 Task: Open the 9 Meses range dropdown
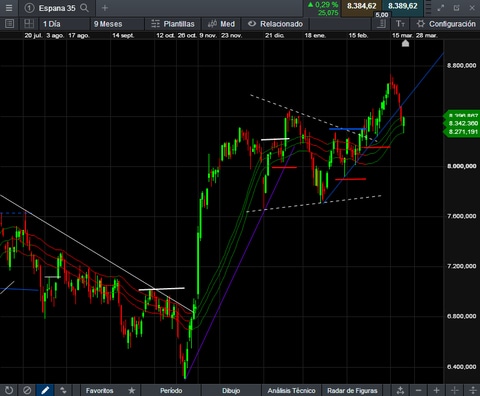[117, 24]
